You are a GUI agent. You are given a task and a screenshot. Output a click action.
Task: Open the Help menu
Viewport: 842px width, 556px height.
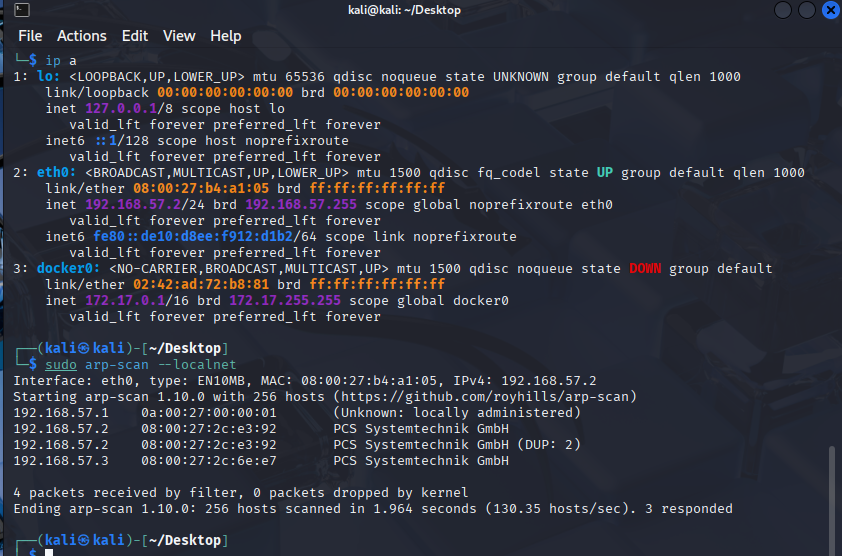point(225,36)
